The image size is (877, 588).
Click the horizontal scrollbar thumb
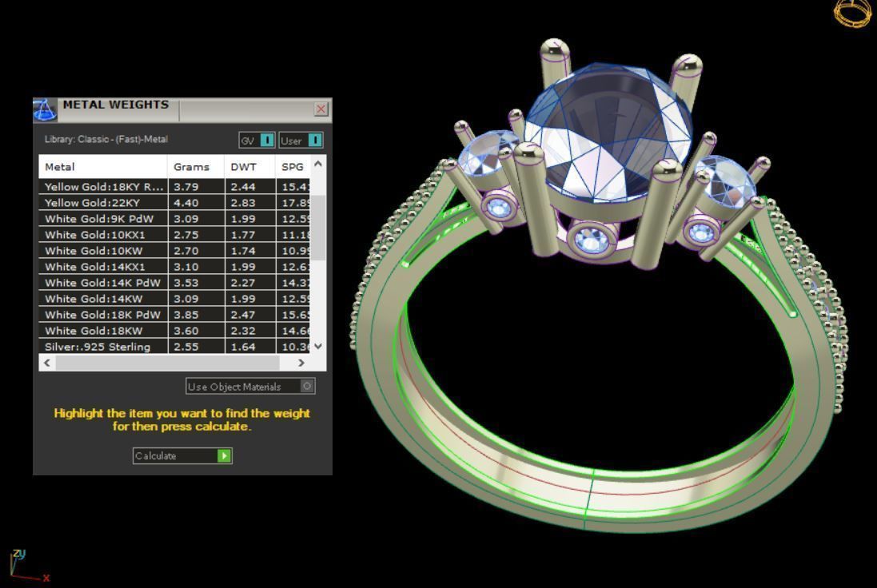click(167, 363)
